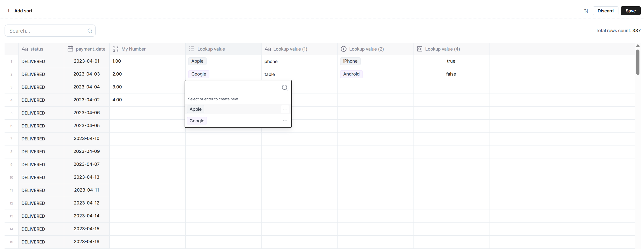The width and height of the screenshot is (644, 249).
Task: Select Google from the lookup options list
Action: (x=197, y=121)
